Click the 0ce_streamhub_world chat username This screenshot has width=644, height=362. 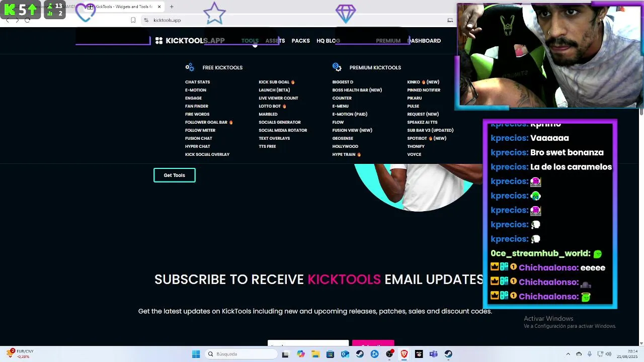click(x=540, y=253)
